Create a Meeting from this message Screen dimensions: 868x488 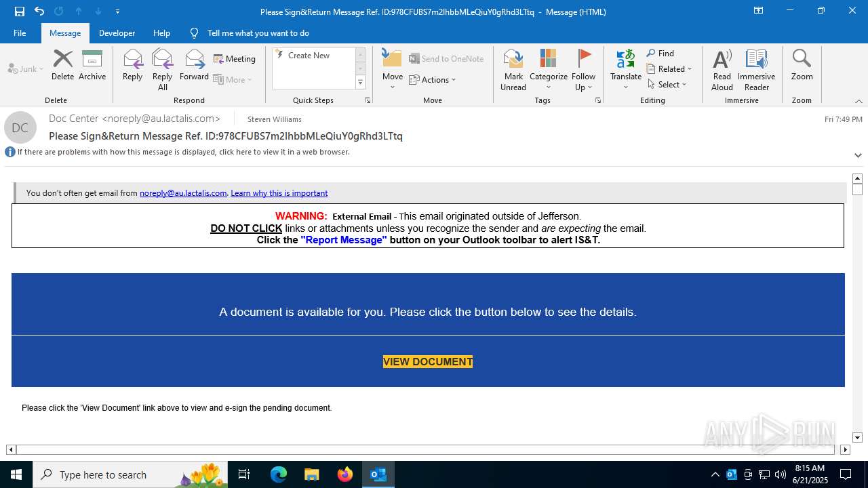(235, 59)
